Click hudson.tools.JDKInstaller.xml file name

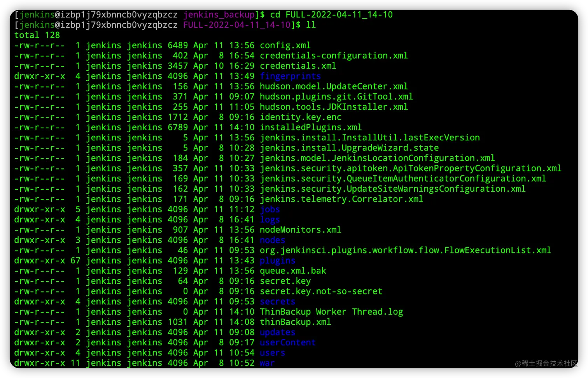(x=334, y=107)
